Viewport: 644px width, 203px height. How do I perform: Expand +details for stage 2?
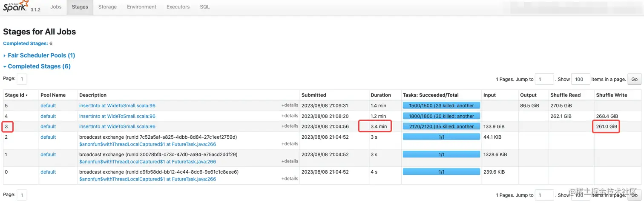pyautogui.click(x=290, y=144)
